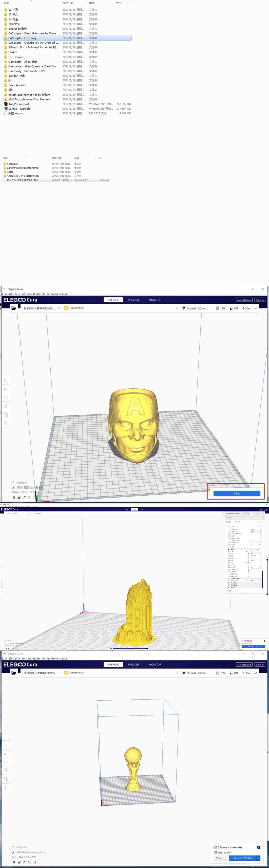Select Scale tool in Captain America Cura window

6,389
